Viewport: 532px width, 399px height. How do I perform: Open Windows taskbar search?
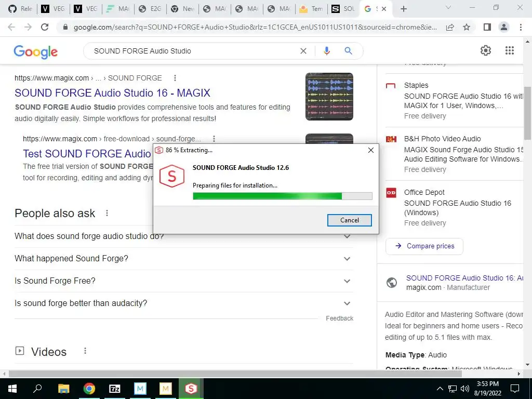tap(37, 389)
